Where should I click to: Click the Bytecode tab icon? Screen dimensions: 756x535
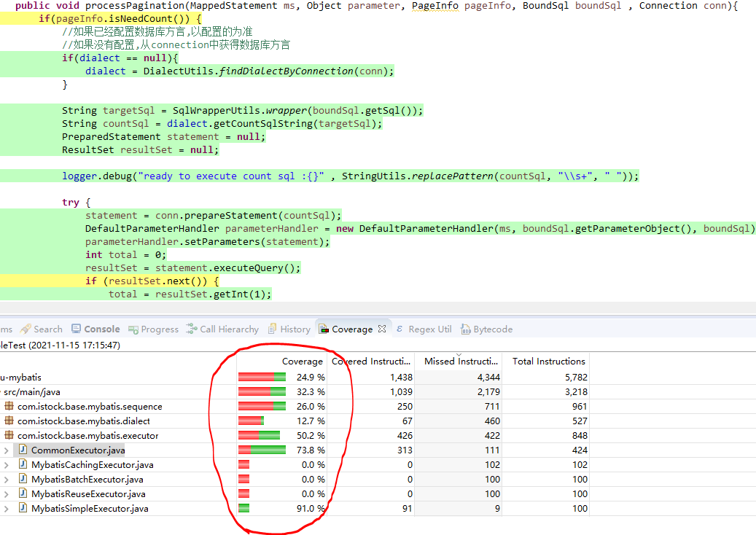(465, 329)
